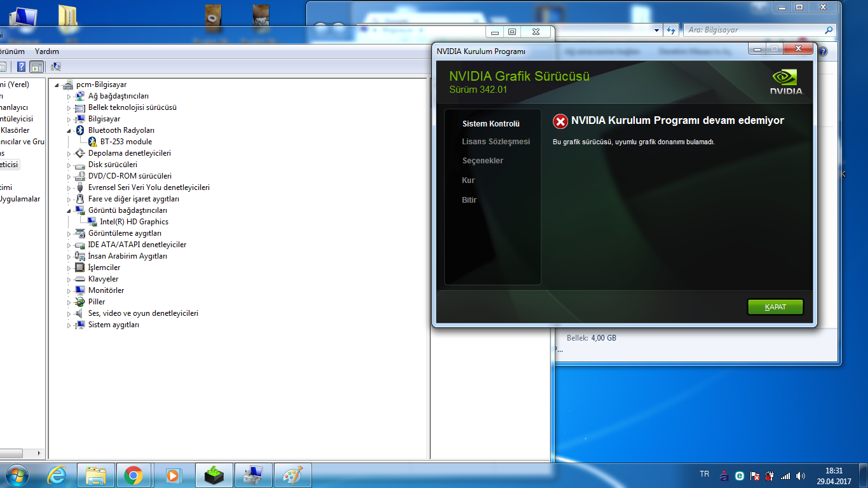Click the power plug tray icon
The image size is (868, 488).
pyautogui.click(x=770, y=475)
